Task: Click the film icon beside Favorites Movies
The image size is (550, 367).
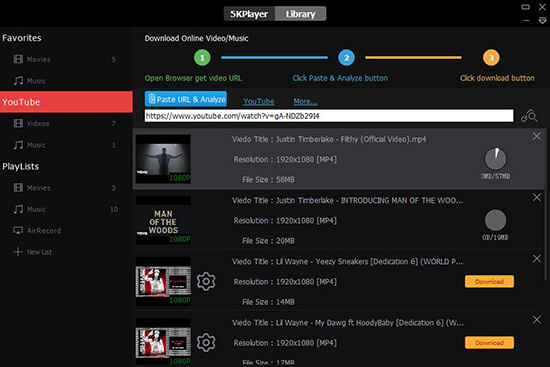Action: [18, 59]
